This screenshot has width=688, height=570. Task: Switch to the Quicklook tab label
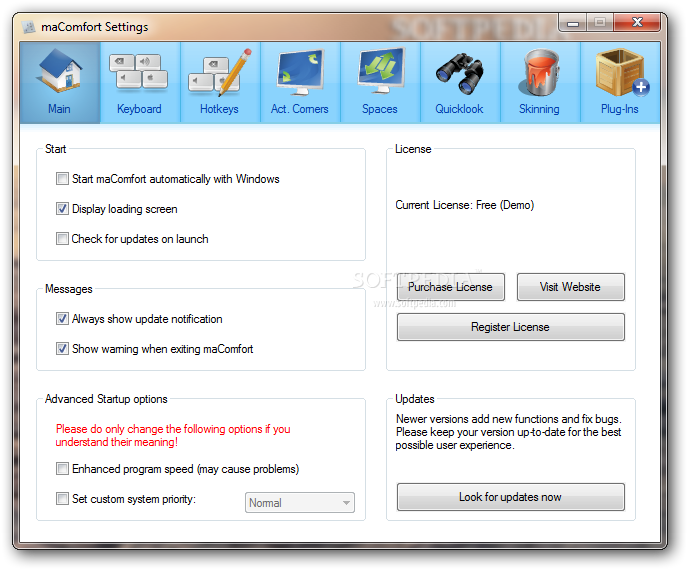459,109
